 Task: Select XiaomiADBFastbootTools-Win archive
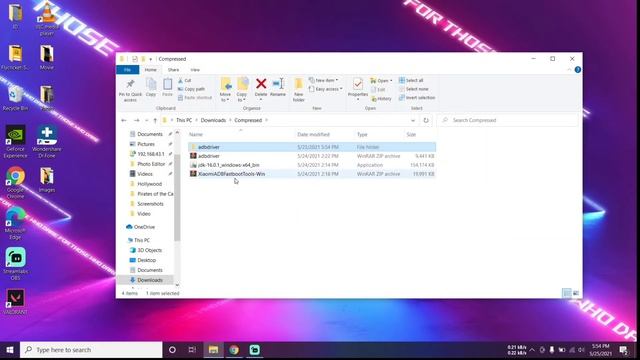pos(312,174)
